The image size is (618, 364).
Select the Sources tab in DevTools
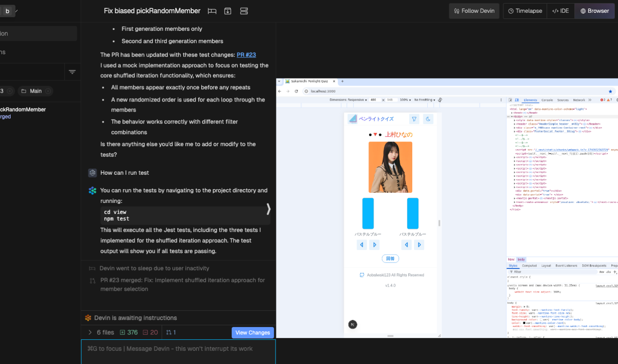point(563,100)
